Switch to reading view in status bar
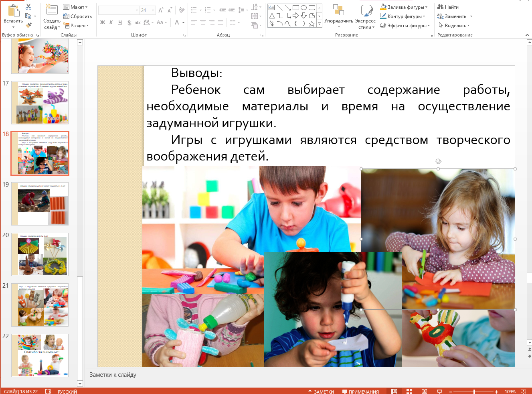532x394 pixels. 424,392
